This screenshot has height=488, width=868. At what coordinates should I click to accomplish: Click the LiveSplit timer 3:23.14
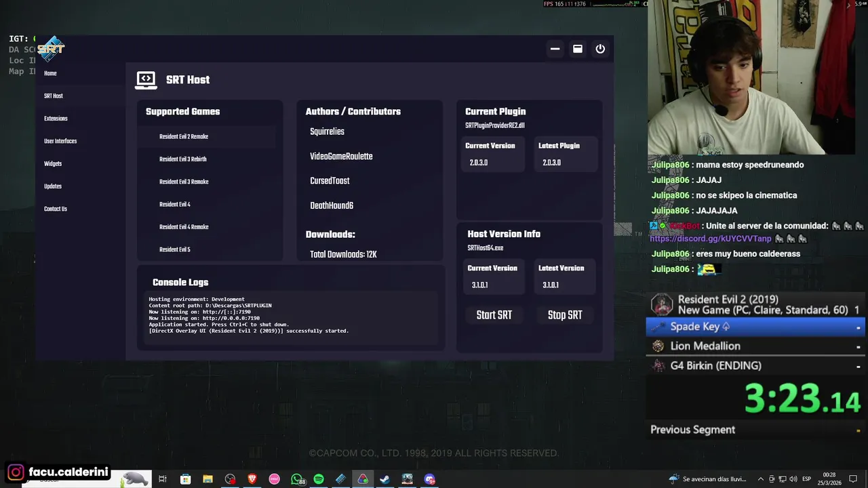point(803,399)
